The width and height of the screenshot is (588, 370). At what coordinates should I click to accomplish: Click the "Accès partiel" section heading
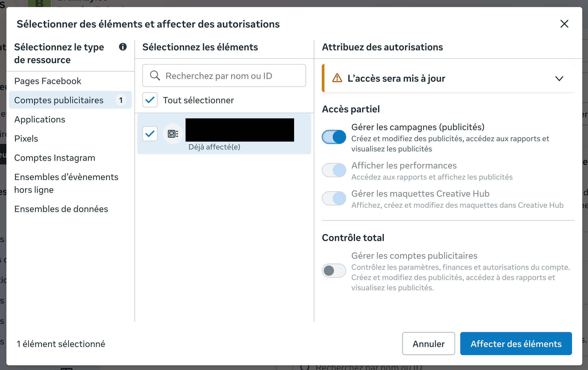(351, 109)
